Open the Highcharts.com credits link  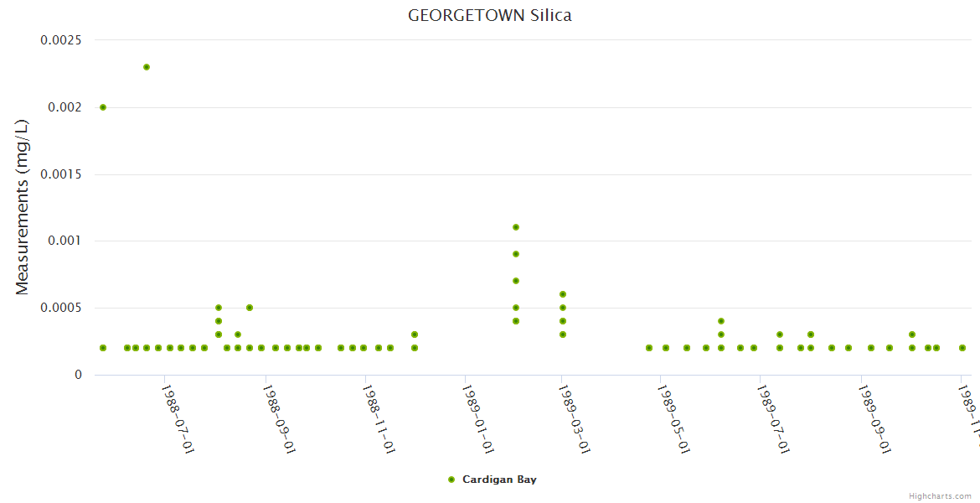[x=941, y=495]
